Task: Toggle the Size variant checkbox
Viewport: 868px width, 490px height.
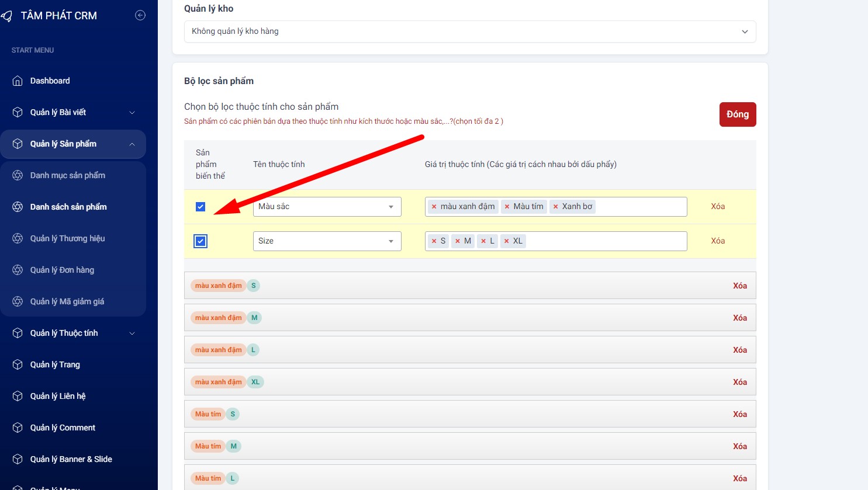Action: pos(200,241)
